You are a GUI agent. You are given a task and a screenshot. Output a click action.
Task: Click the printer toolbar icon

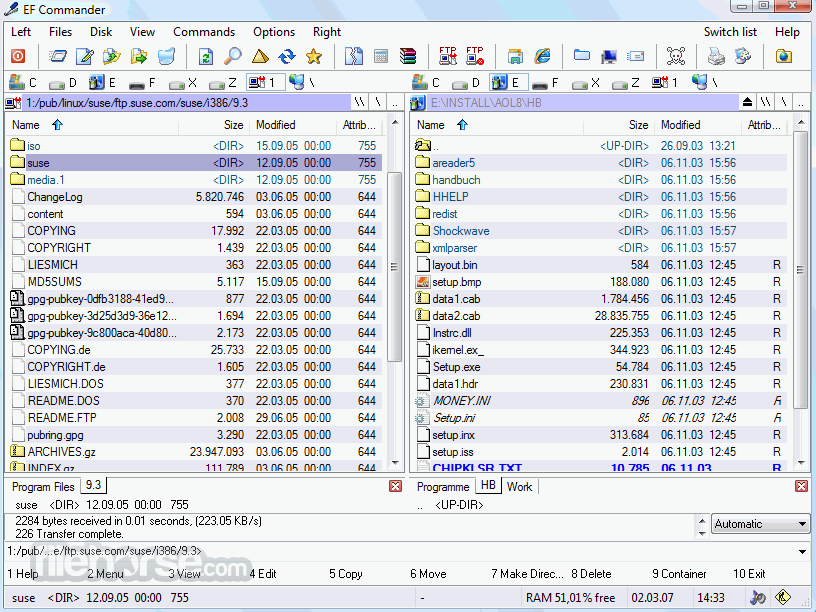[x=716, y=56]
